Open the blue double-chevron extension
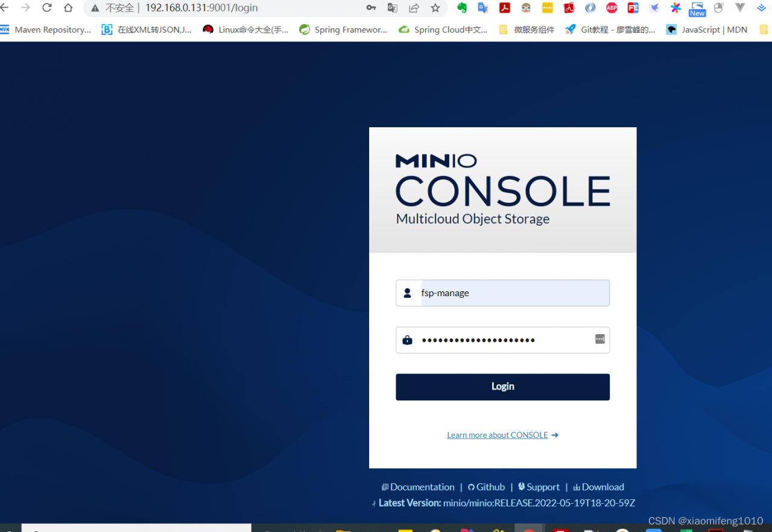 (762, 8)
